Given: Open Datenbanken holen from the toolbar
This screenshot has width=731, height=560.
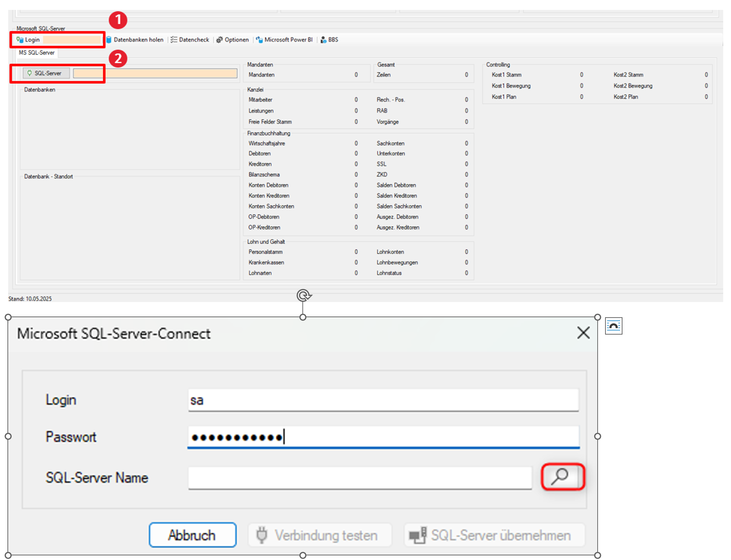Looking at the screenshot, I should point(135,40).
